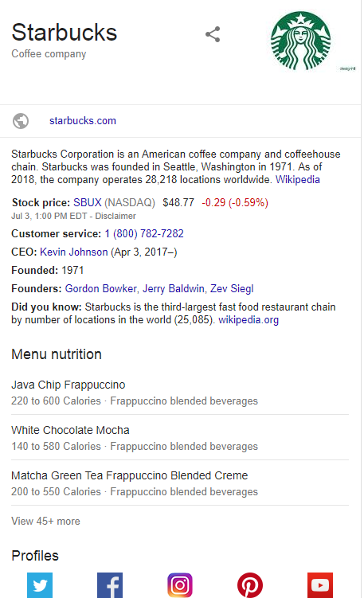The height and width of the screenshot is (598, 364).
Task: Open Kevin Johnson CEO link
Action: [73, 252]
